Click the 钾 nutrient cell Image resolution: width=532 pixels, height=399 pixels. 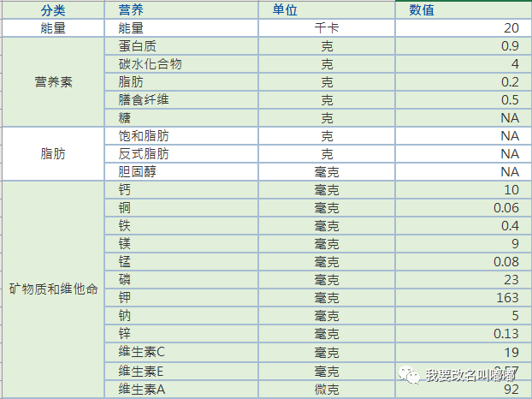pos(181,298)
